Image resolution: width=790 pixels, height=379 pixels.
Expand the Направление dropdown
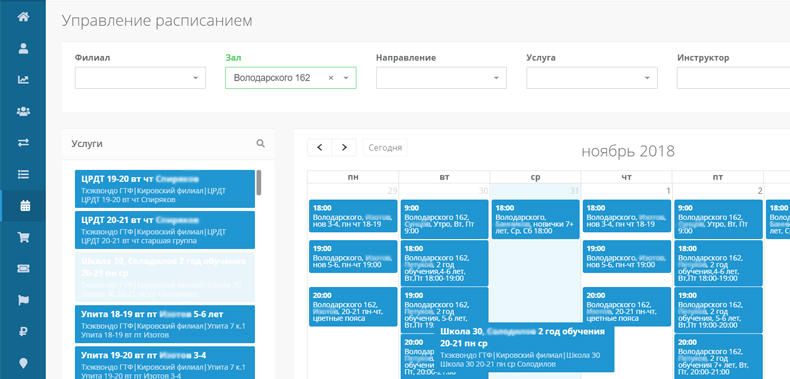point(441,78)
